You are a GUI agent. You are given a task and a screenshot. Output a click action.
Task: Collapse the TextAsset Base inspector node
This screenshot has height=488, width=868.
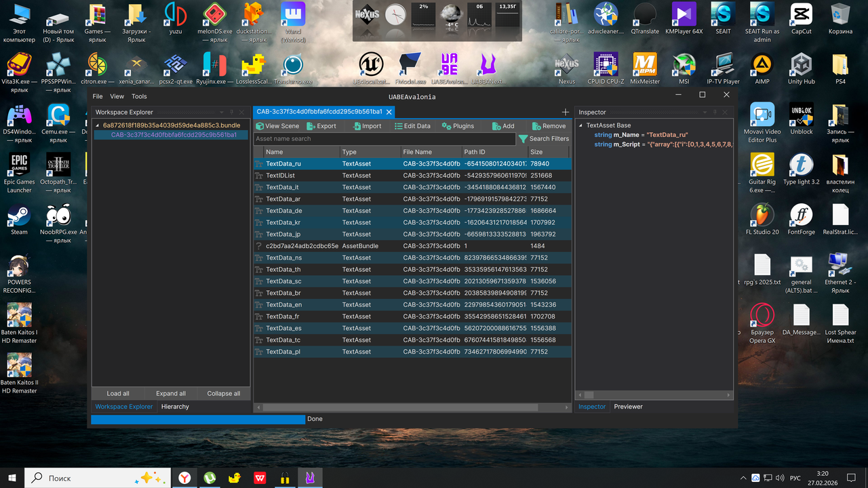pyautogui.click(x=581, y=125)
